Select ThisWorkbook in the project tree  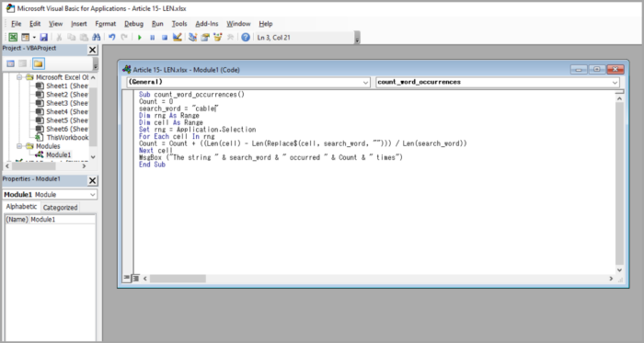click(x=62, y=137)
